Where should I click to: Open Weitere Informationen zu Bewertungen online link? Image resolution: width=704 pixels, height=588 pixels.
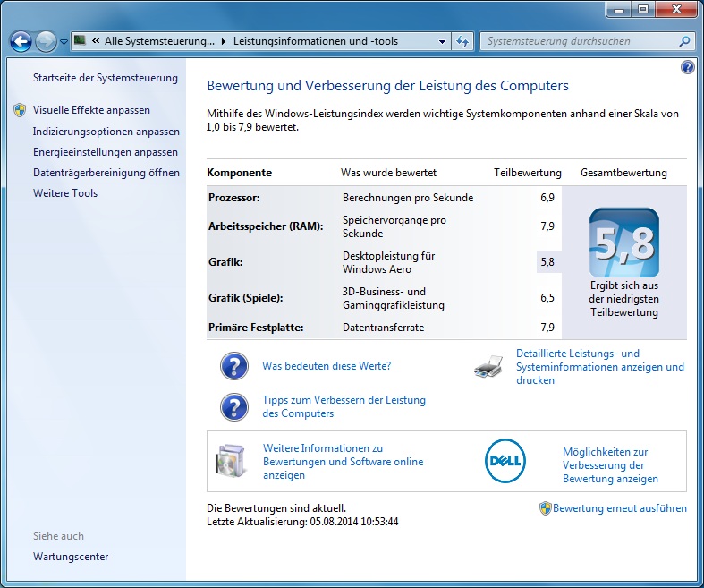point(343,462)
